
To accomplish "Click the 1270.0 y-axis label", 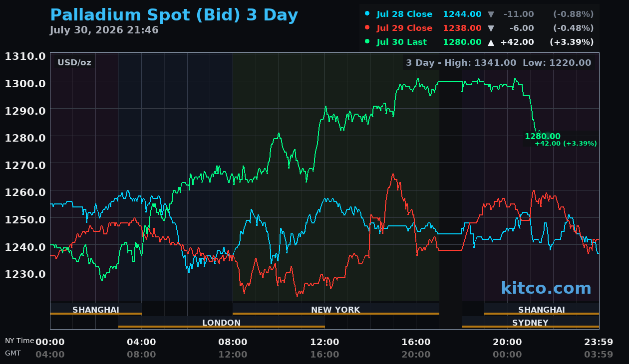I will [25, 165].
